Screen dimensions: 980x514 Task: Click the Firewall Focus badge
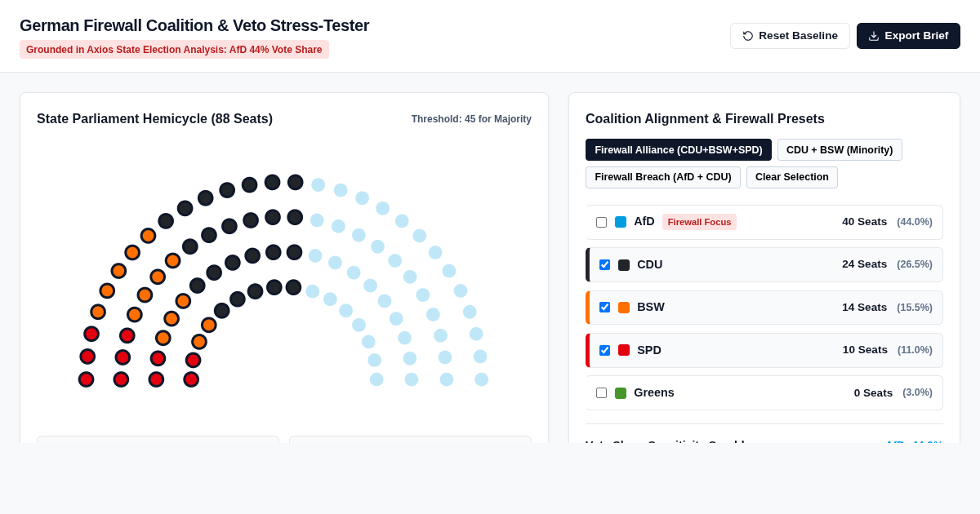pos(699,222)
